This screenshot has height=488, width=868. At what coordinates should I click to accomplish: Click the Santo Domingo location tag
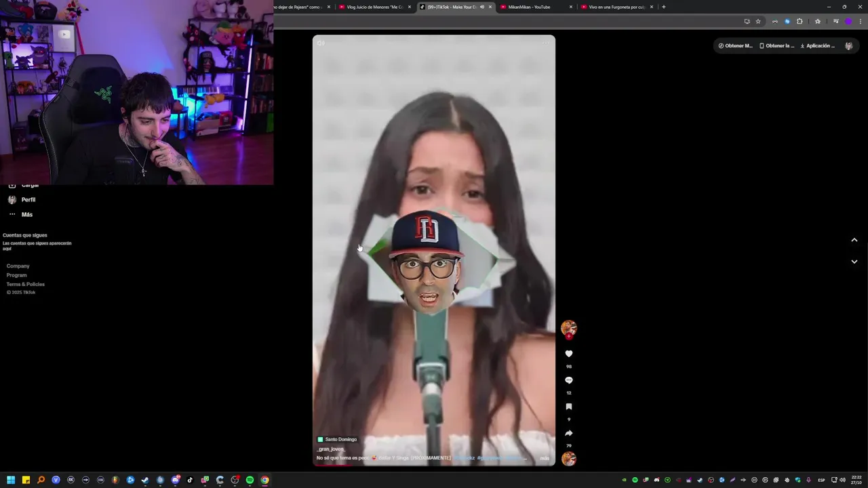click(x=337, y=439)
